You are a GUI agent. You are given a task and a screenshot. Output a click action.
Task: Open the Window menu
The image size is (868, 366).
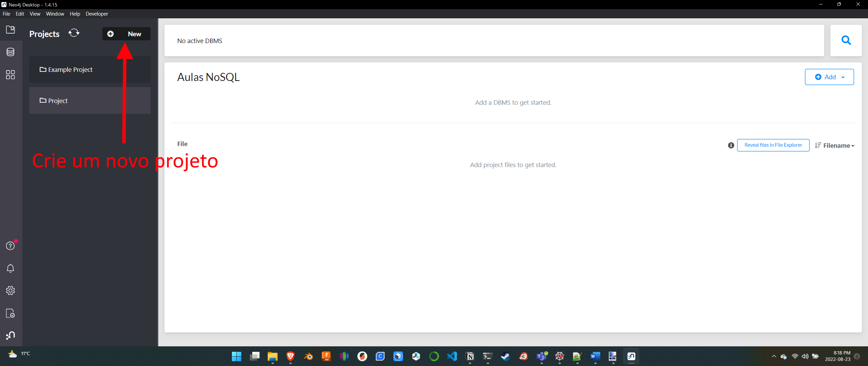(x=55, y=14)
